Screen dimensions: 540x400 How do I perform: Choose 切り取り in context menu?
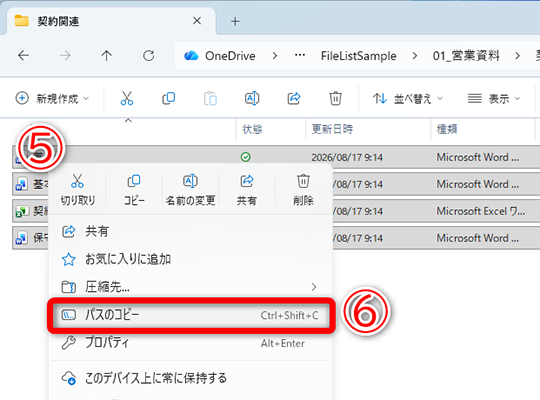coord(77,189)
